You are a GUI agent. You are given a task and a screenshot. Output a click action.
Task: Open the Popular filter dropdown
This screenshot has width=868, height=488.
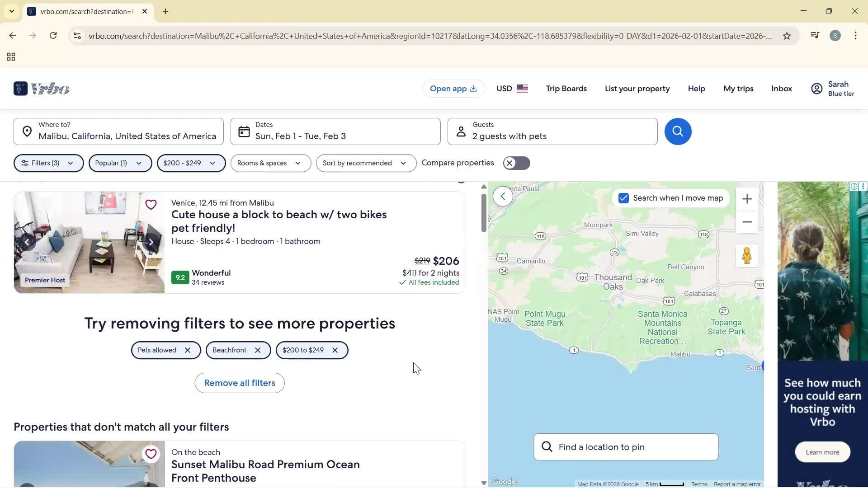click(119, 163)
